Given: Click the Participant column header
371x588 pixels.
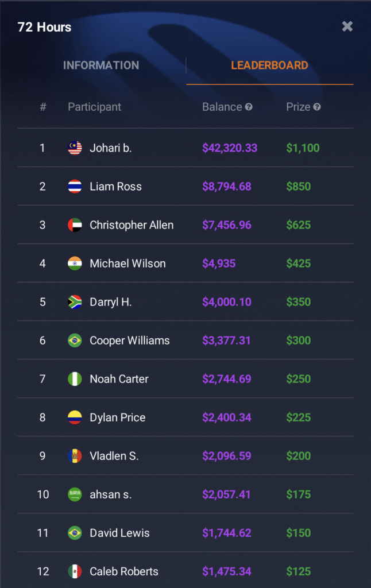Looking at the screenshot, I should 94,107.
